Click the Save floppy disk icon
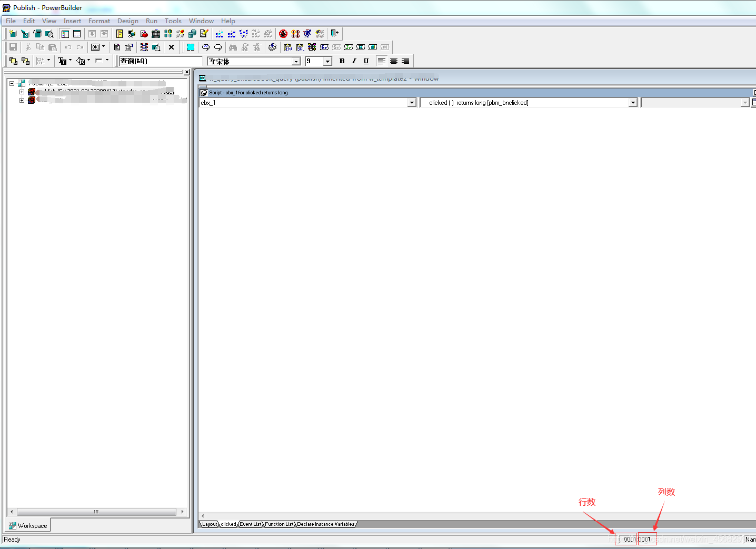Image resolution: width=756 pixels, height=549 pixels. [13, 47]
